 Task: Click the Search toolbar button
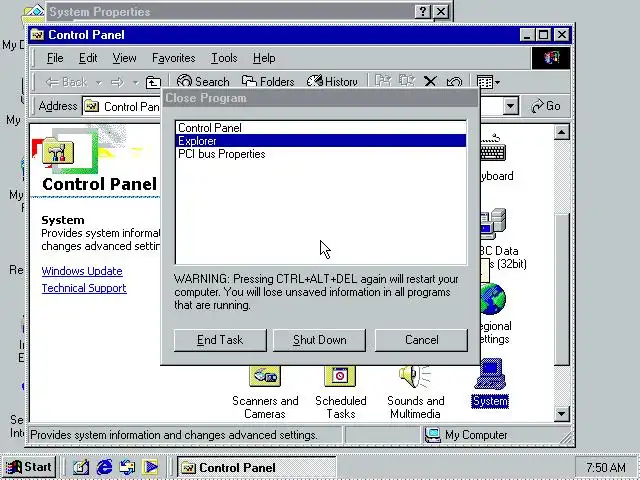pos(203,82)
